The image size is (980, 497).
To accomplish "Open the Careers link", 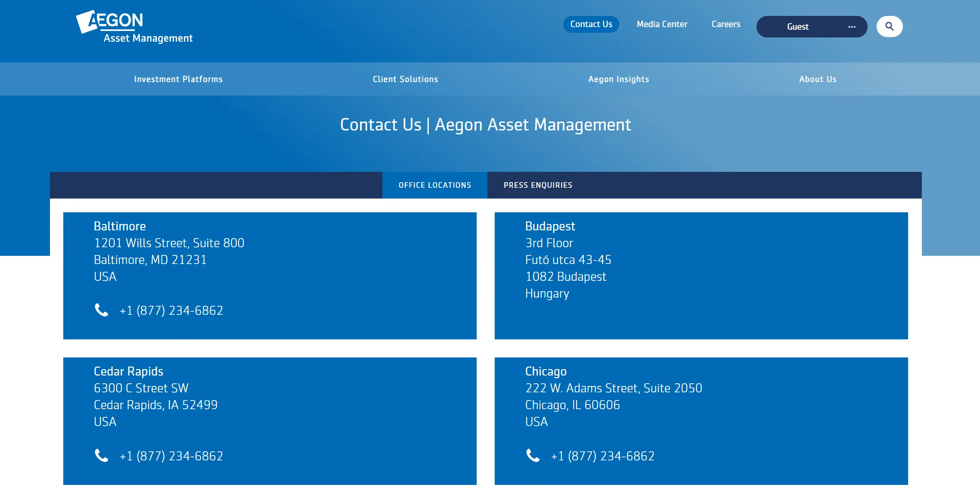I will click(726, 25).
